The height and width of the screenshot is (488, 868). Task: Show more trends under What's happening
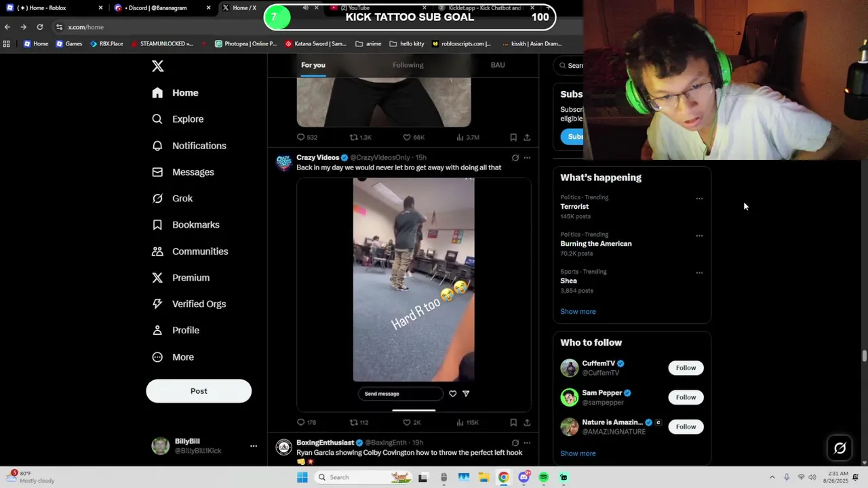(x=578, y=312)
